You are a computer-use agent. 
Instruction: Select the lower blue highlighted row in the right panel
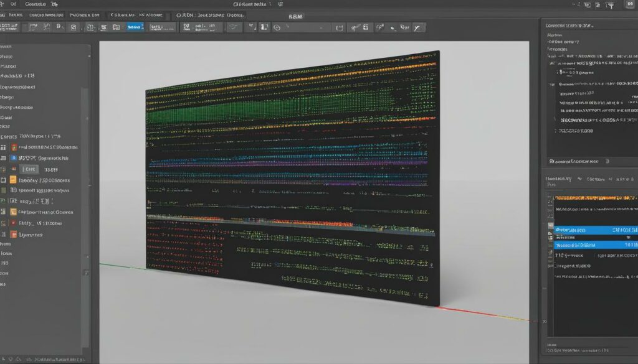click(x=596, y=245)
